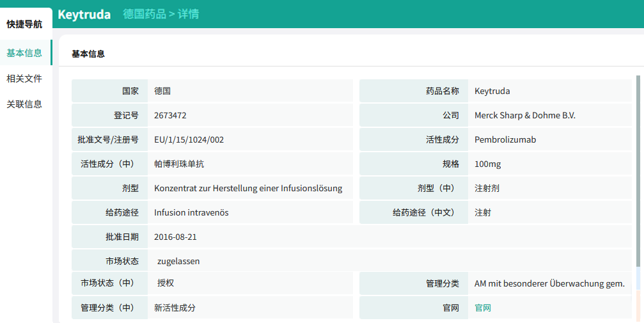644x323 pixels.
Task: Click company name Merck Sharp & Dohme B.V.
Action: [525, 116]
